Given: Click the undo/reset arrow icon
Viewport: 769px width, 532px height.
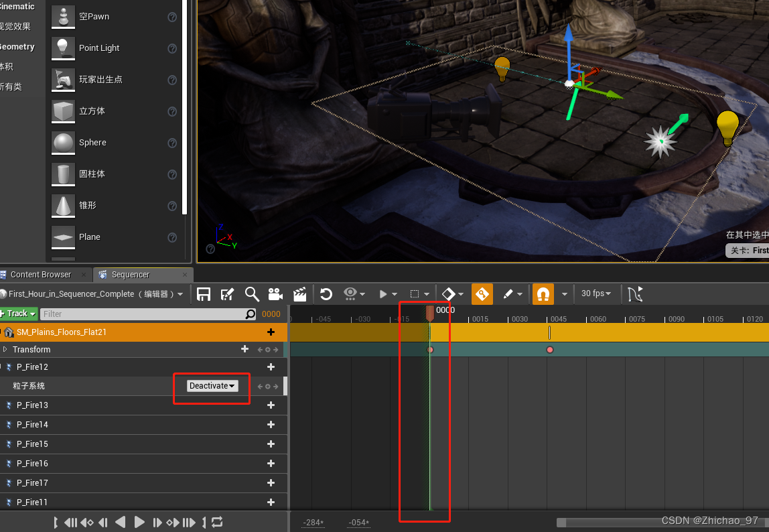Looking at the screenshot, I should (326, 293).
